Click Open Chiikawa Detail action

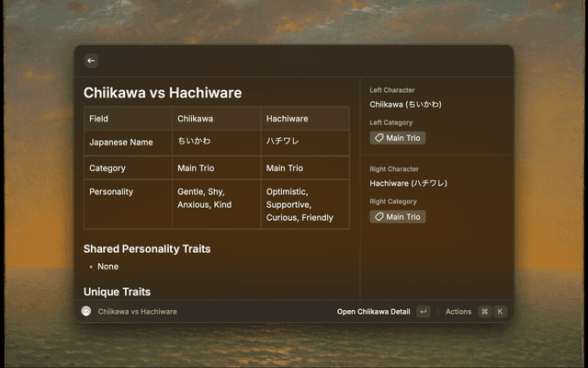373,312
